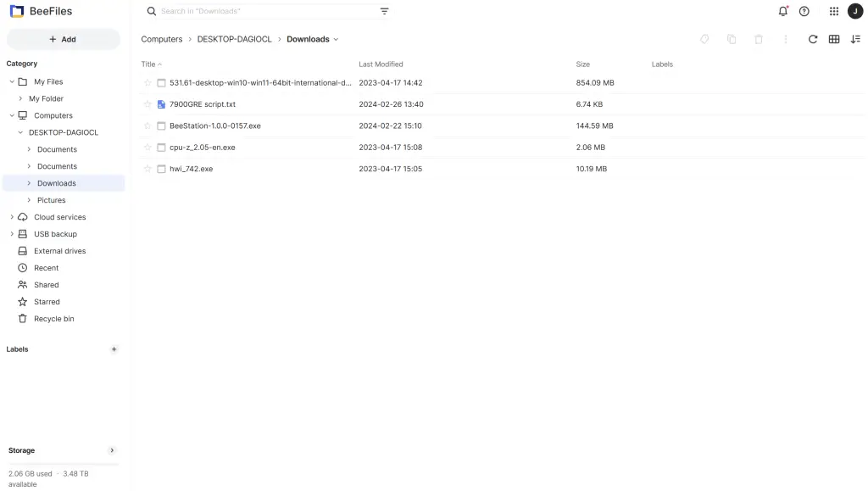Open Starred files in sidebar
This screenshot has width=868, height=491.
click(47, 302)
